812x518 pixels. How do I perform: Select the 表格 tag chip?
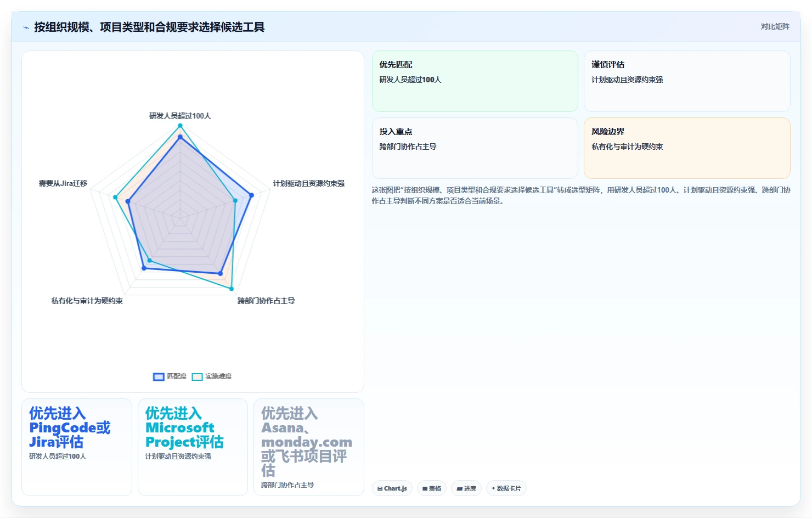(432, 488)
